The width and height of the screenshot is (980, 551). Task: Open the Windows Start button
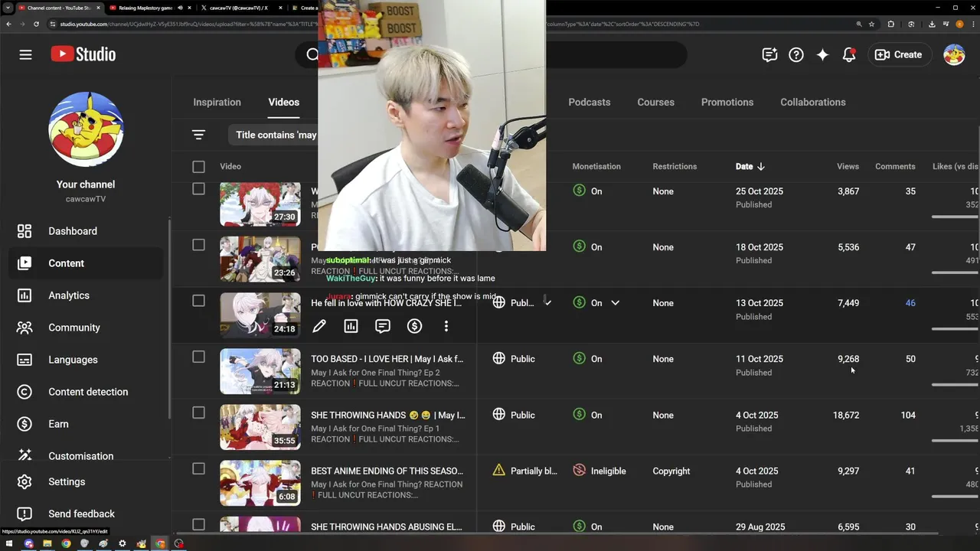click(10, 544)
